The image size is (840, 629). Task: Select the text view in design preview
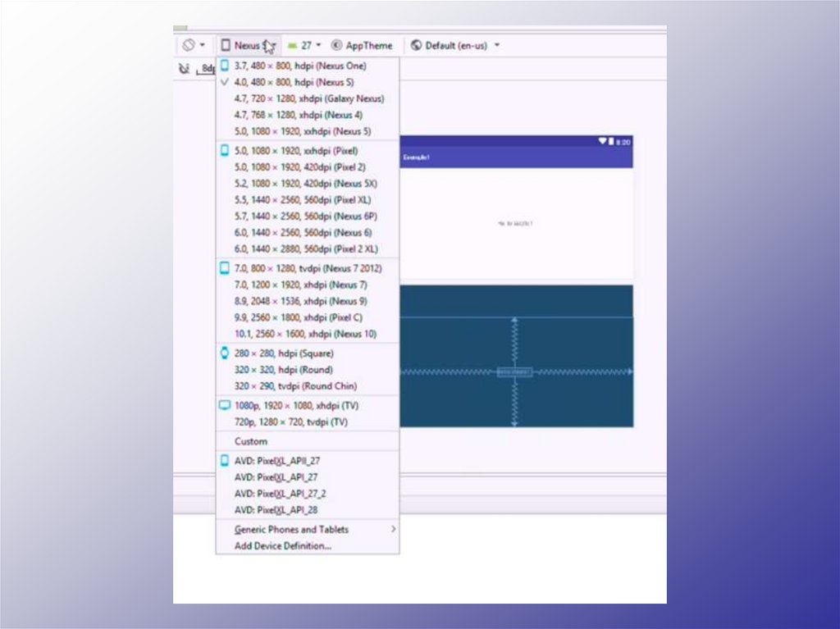click(x=515, y=223)
